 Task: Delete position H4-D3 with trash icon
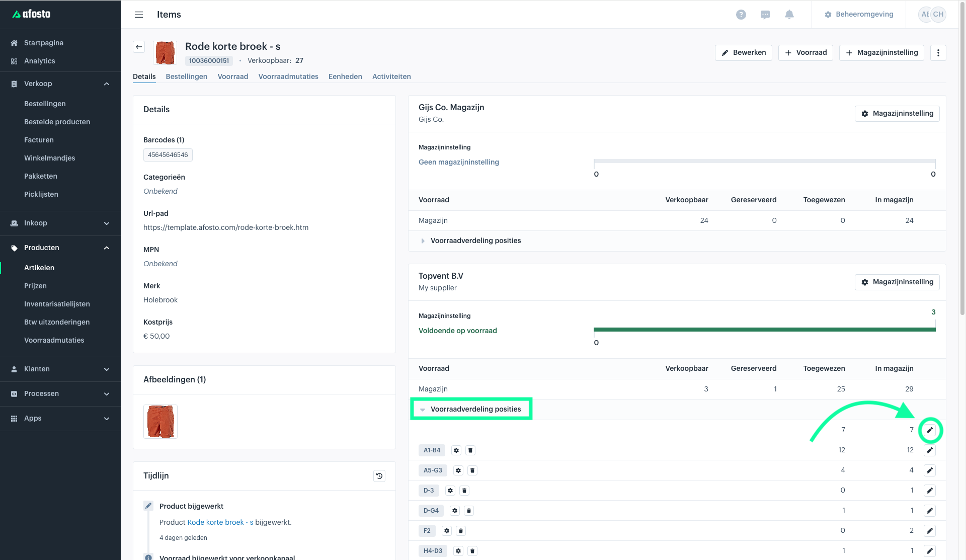click(472, 551)
